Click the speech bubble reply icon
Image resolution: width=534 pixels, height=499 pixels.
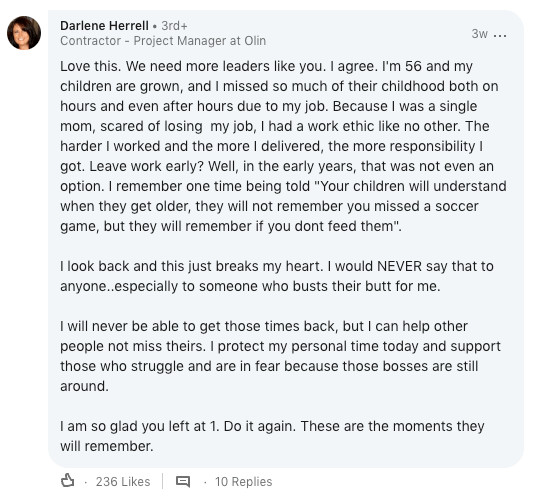[183, 482]
